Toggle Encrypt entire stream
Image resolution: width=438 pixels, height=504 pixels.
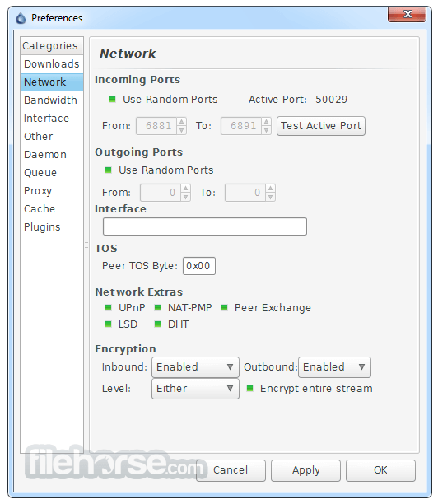click(x=249, y=388)
